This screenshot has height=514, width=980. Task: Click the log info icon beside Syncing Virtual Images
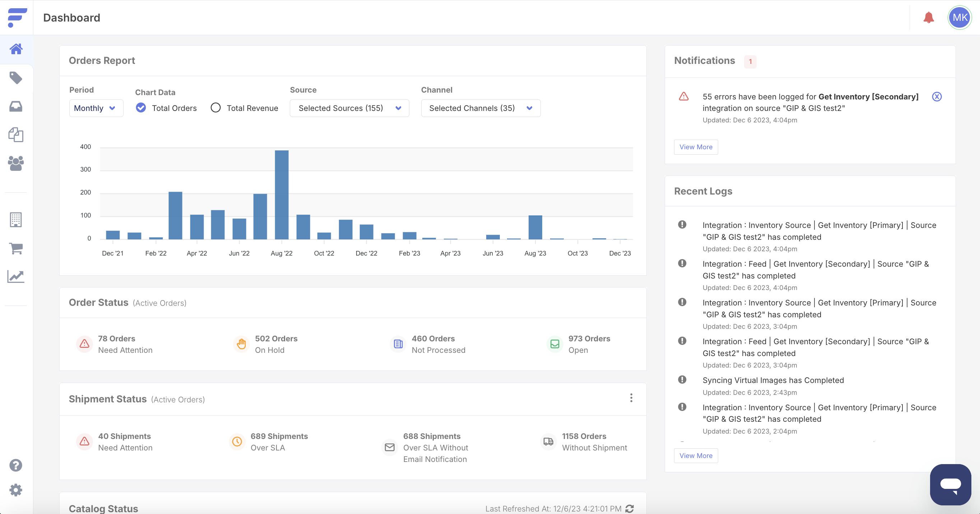682,379
